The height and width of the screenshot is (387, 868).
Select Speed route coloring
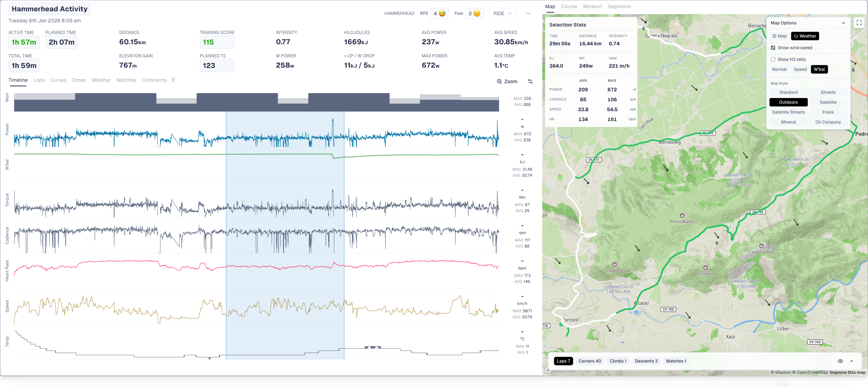click(800, 69)
